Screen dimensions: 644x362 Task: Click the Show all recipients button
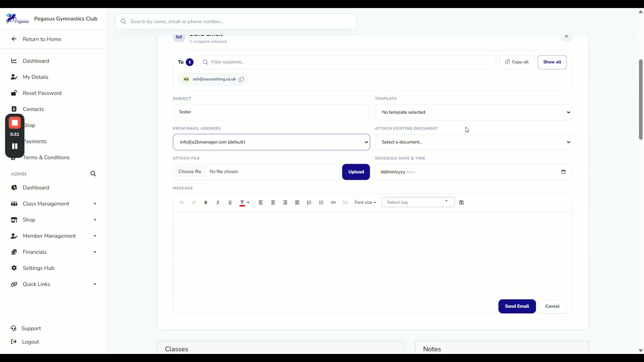point(552,62)
